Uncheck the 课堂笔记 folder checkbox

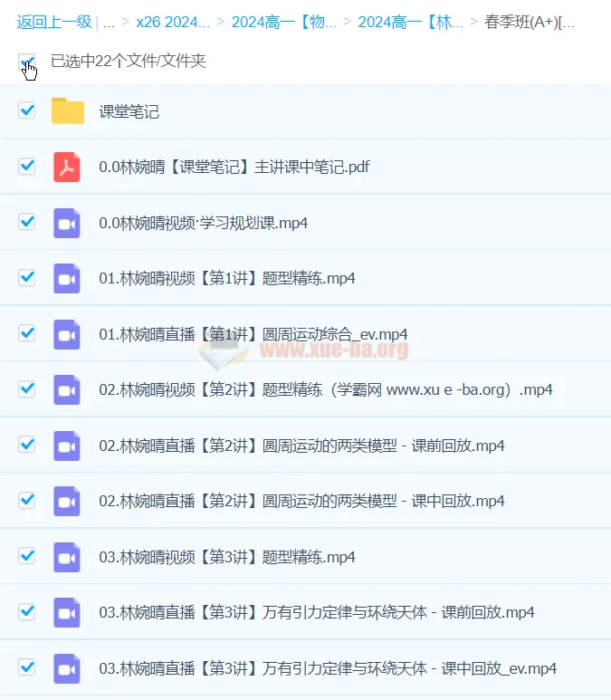click(27, 110)
